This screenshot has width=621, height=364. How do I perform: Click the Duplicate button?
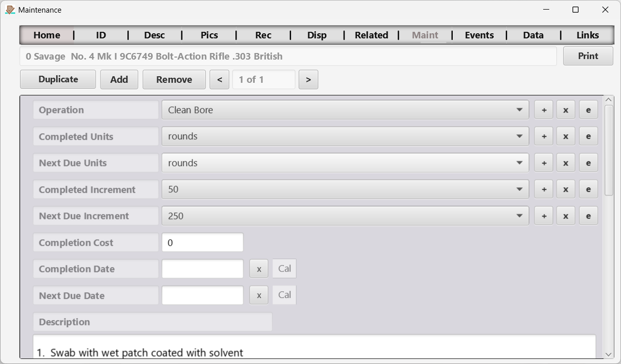58,79
